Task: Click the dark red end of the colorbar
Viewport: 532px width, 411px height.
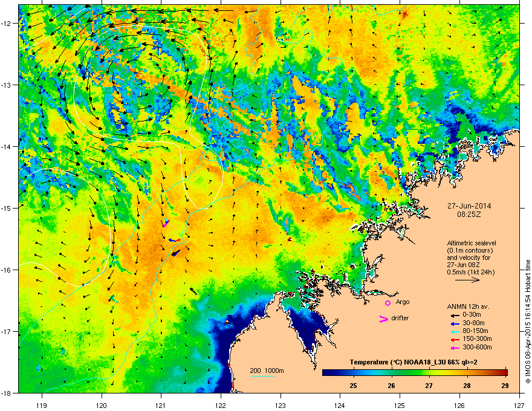Action: pos(504,372)
